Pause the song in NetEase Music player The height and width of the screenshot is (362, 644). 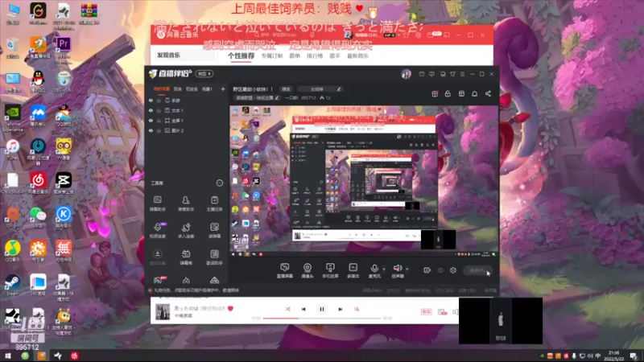tap(321, 309)
